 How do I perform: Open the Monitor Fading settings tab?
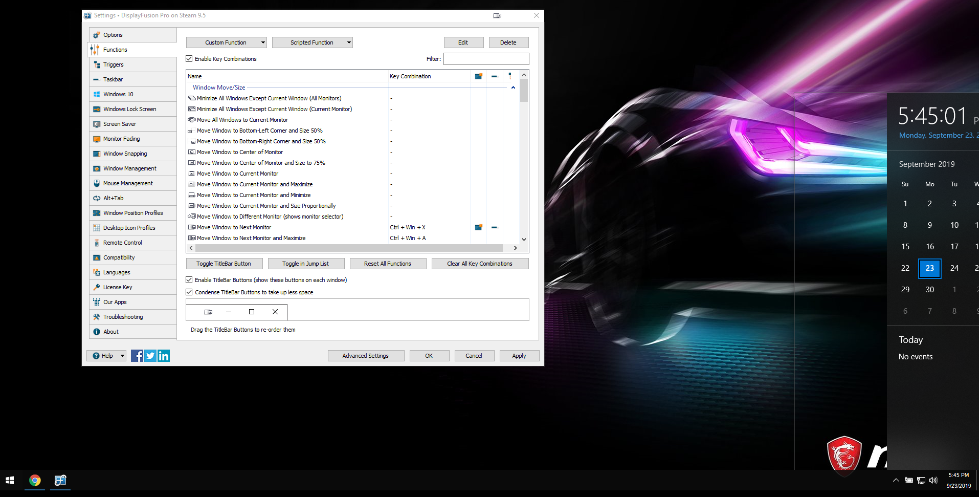(x=121, y=139)
